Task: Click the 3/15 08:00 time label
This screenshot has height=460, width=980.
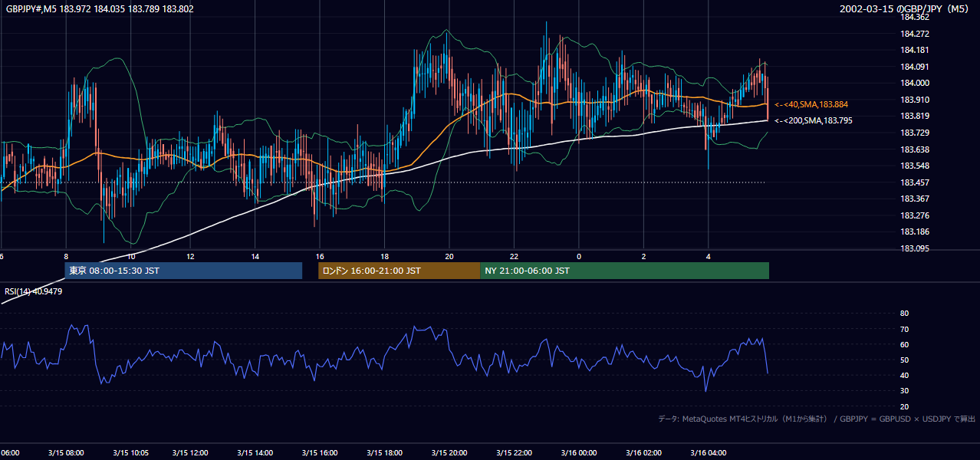Action: pos(65,453)
